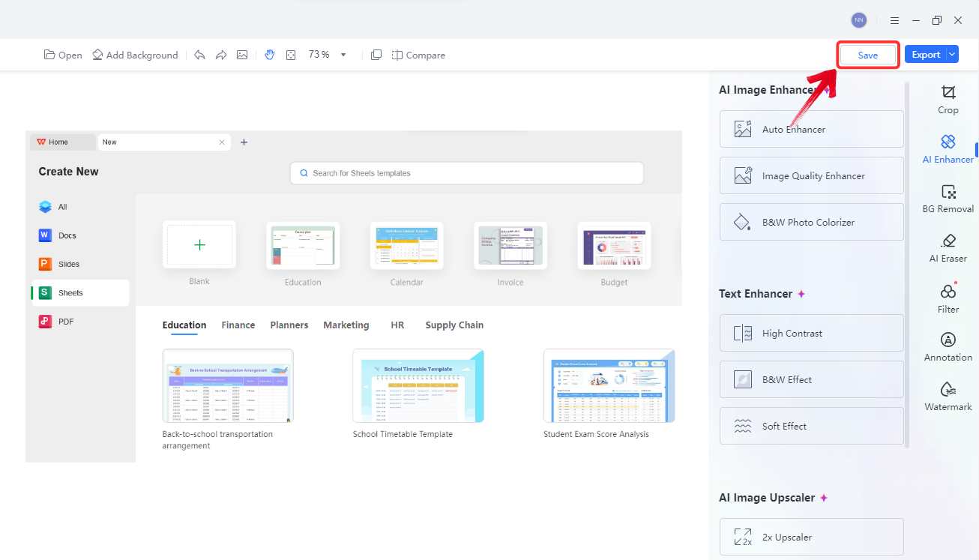Select the AI Eraser tool
Image resolution: width=979 pixels, height=560 pixels.
(x=948, y=248)
